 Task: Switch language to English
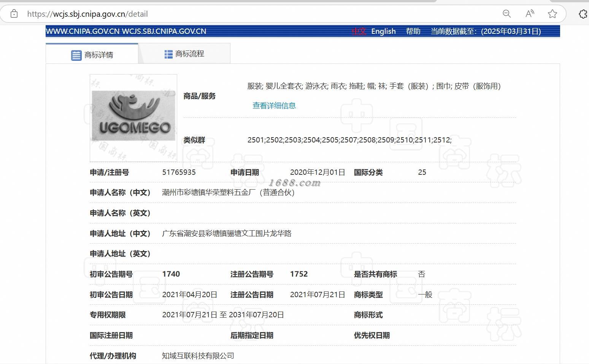[383, 31]
